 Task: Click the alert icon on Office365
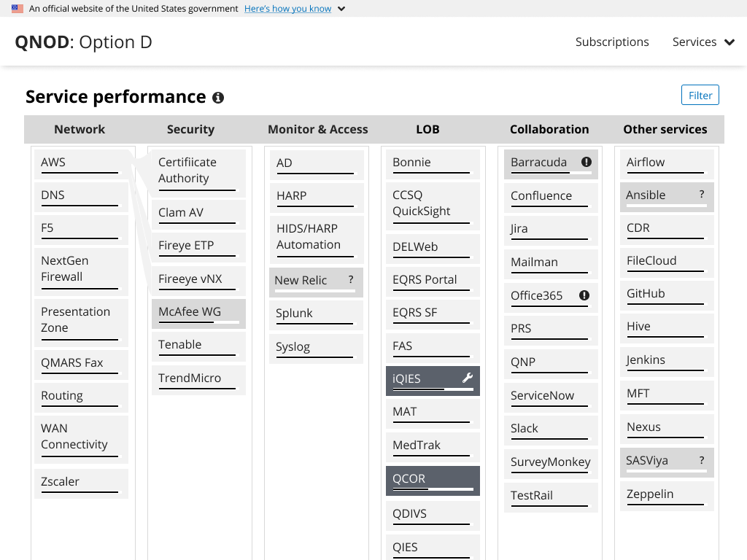click(x=584, y=295)
